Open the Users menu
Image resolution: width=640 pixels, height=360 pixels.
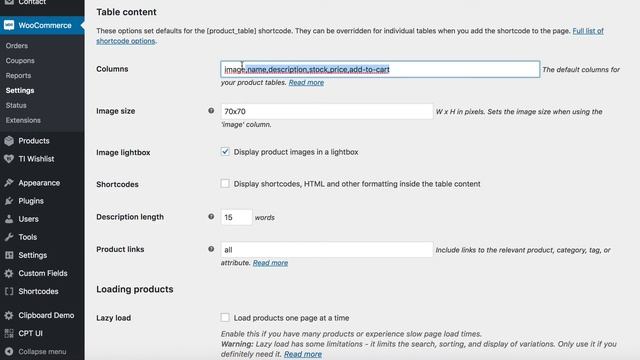click(29, 219)
